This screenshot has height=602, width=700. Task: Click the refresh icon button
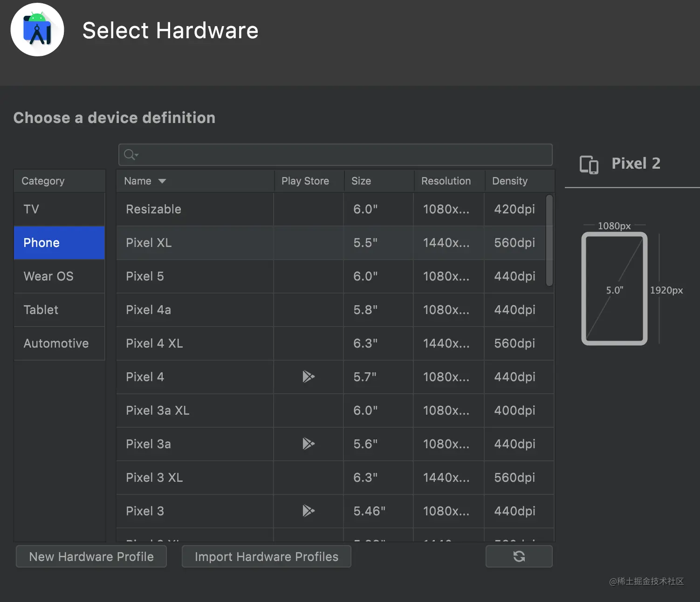coord(519,556)
